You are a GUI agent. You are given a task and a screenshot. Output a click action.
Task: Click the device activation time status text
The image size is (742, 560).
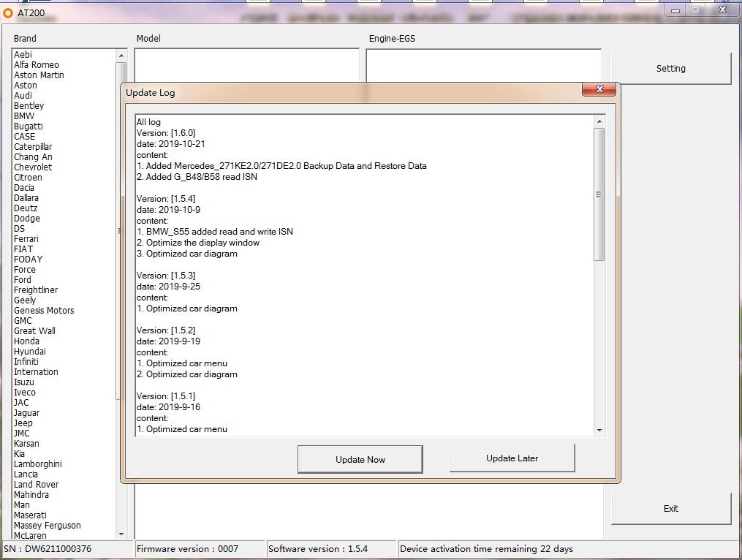click(485, 548)
